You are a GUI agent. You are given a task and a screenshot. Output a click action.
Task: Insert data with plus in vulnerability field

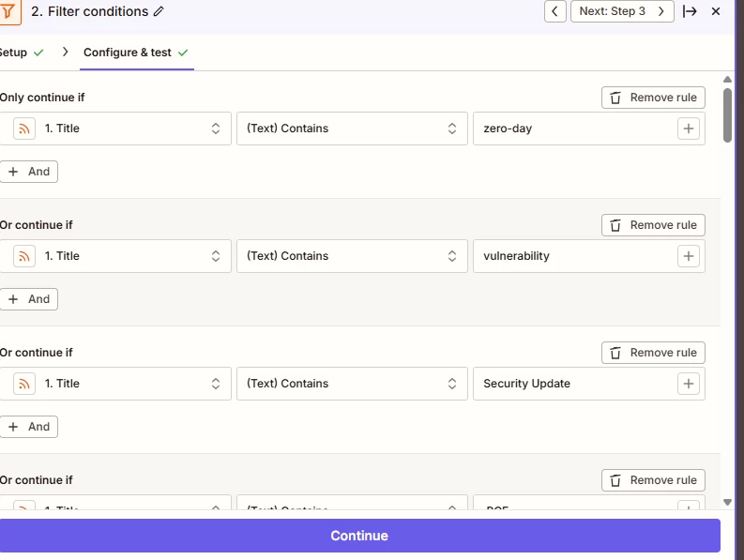pos(689,256)
